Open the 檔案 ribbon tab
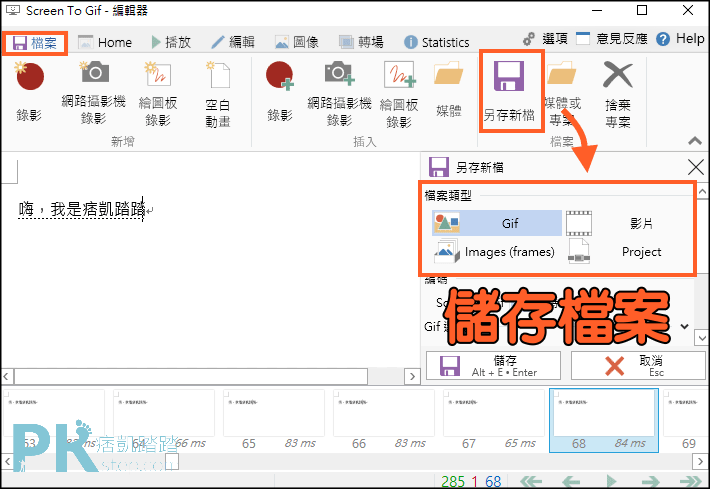The image size is (710, 489). click(x=35, y=43)
